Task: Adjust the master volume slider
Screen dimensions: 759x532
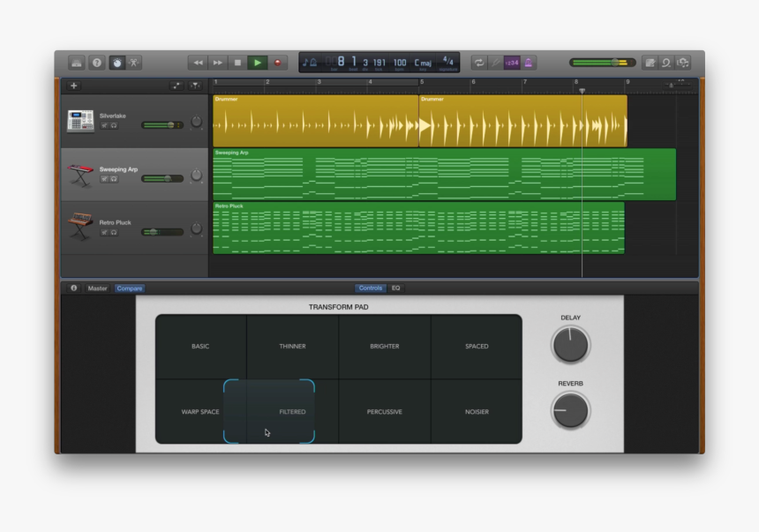Action: click(602, 63)
